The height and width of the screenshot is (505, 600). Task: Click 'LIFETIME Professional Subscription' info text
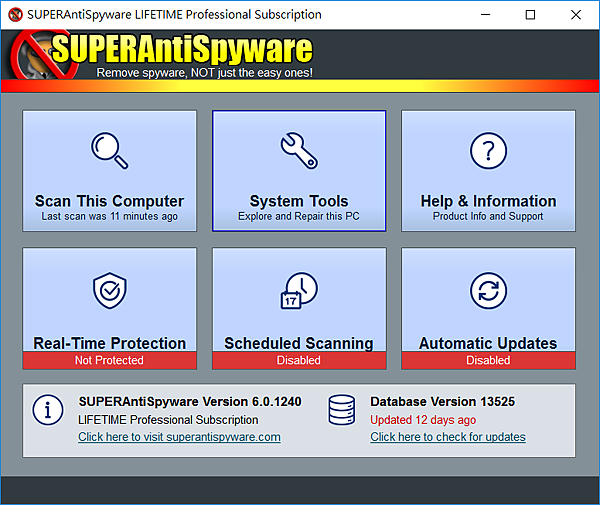[168, 420]
